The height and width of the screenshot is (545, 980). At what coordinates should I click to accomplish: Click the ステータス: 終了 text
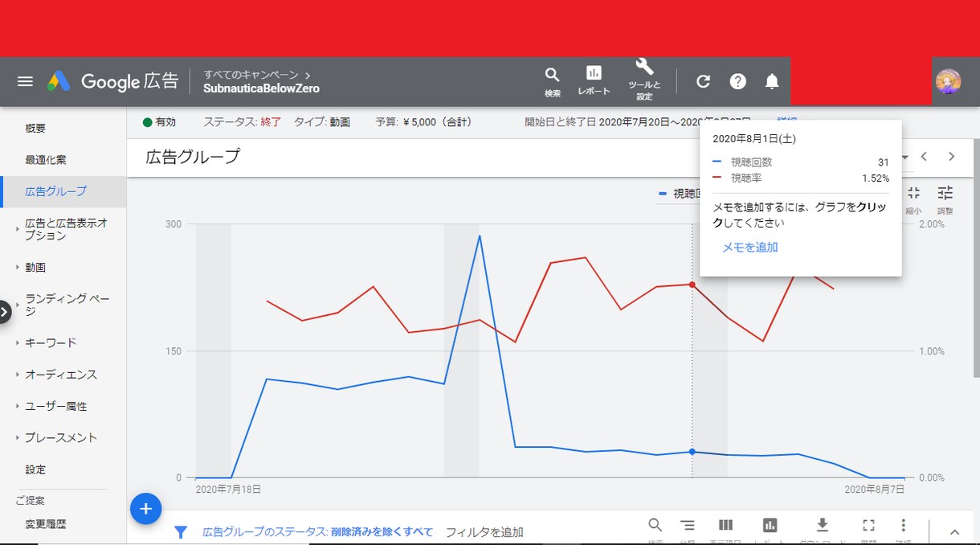tap(242, 122)
